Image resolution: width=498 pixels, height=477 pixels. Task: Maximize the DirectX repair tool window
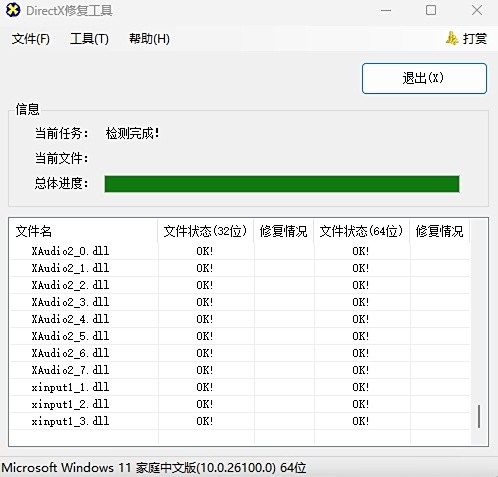click(431, 10)
